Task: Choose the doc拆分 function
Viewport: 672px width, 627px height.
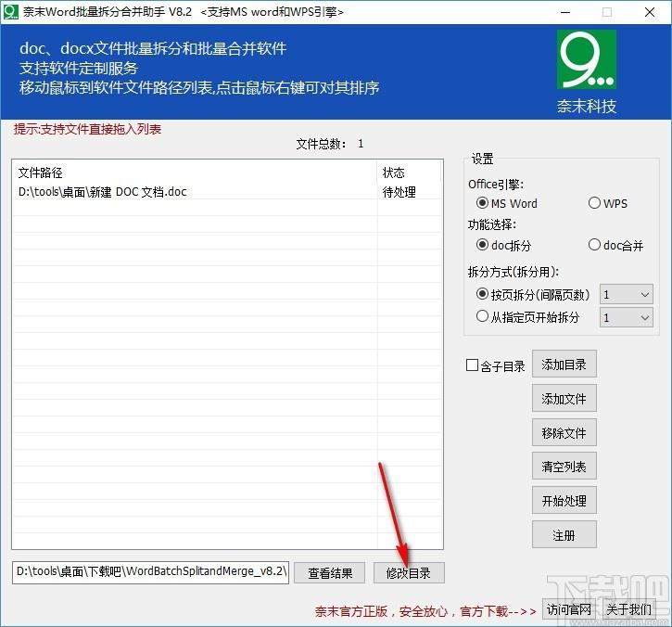Action: point(503,245)
